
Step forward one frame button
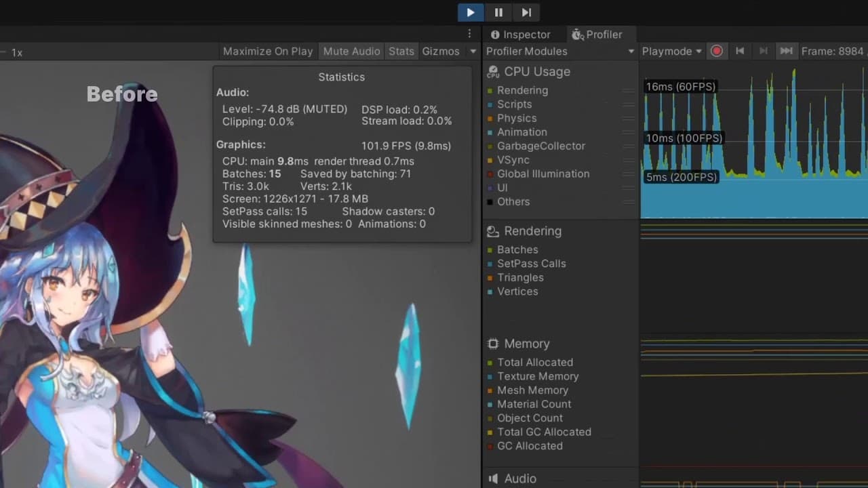[x=526, y=12]
